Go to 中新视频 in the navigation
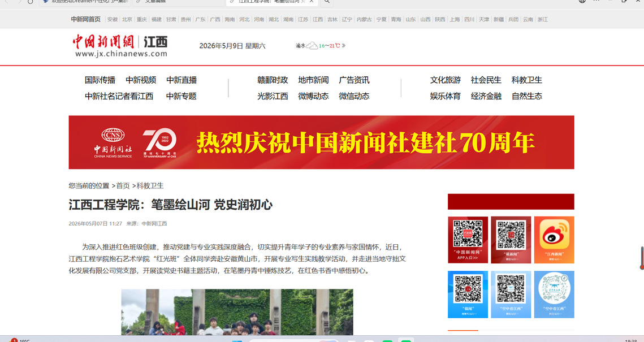 [x=141, y=80]
